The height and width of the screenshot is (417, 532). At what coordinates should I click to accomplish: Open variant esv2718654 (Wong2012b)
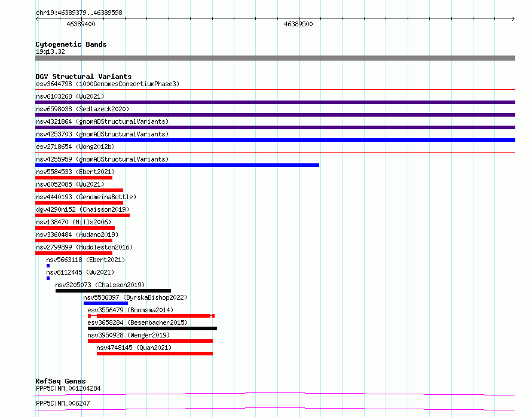pyautogui.click(x=75, y=147)
